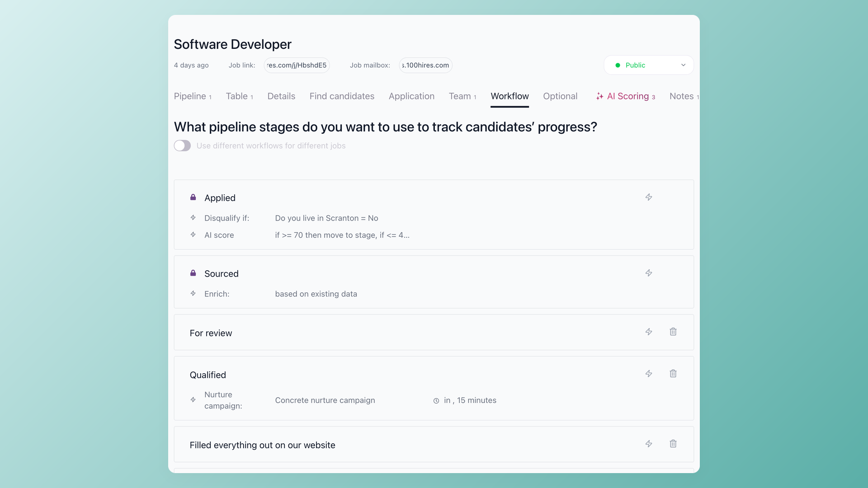Click the Disqualify if label
The width and height of the screenshot is (868, 488).
coord(226,218)
